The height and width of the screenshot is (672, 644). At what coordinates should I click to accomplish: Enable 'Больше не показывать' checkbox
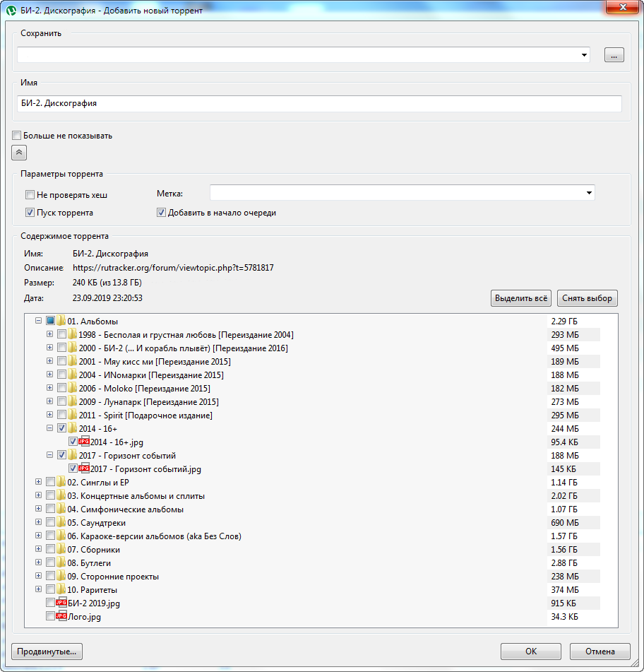17,136
